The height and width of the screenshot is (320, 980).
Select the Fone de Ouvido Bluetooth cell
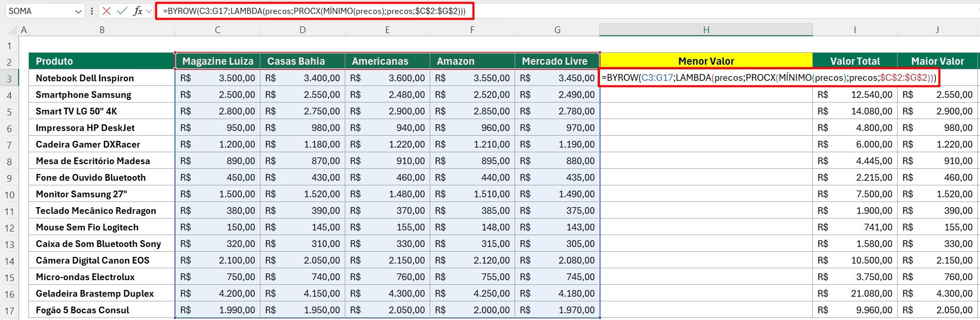tap(102, 177)
